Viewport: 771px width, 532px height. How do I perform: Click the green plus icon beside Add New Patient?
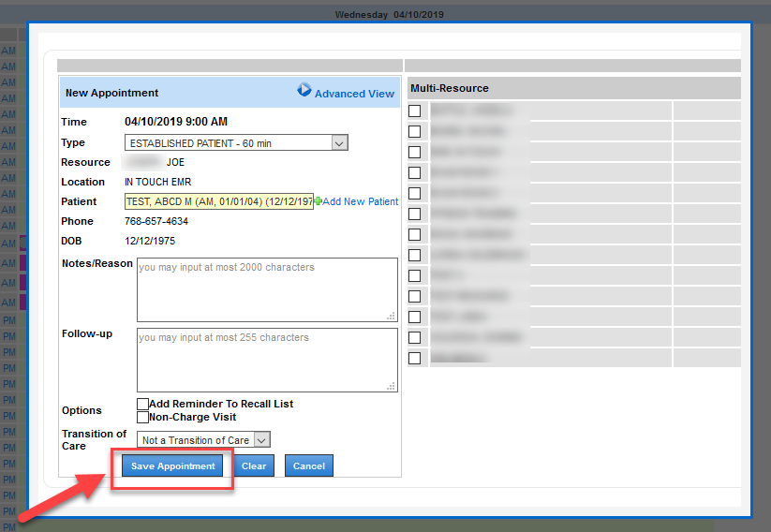[319, 201]
